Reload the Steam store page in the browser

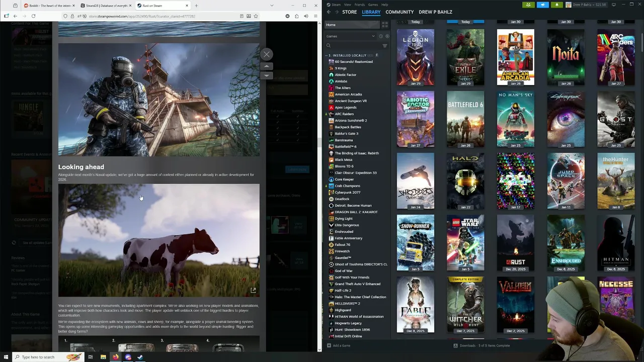tap(33, 16)
